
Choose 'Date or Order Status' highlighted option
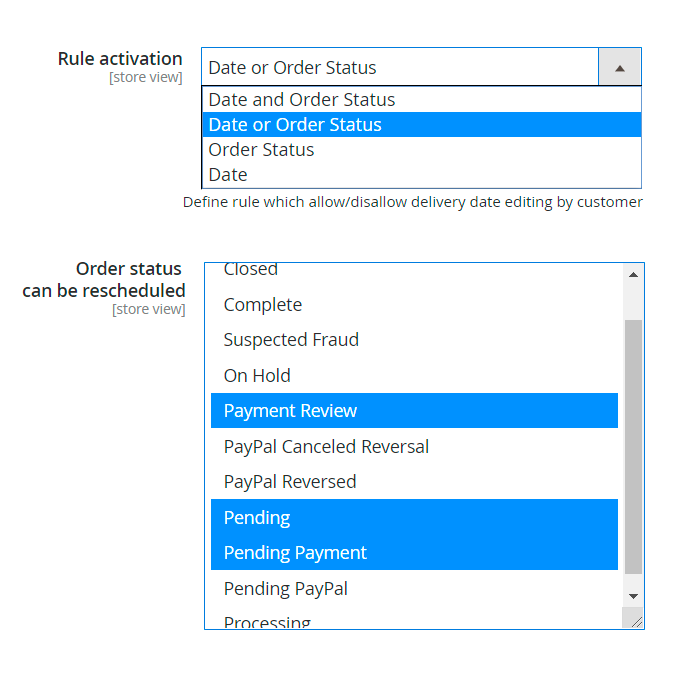(x=295, y=125)
